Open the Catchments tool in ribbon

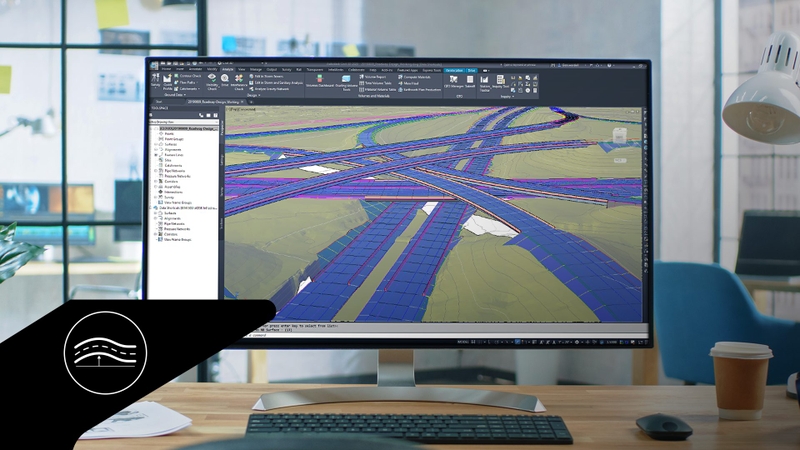pos(185,89)
